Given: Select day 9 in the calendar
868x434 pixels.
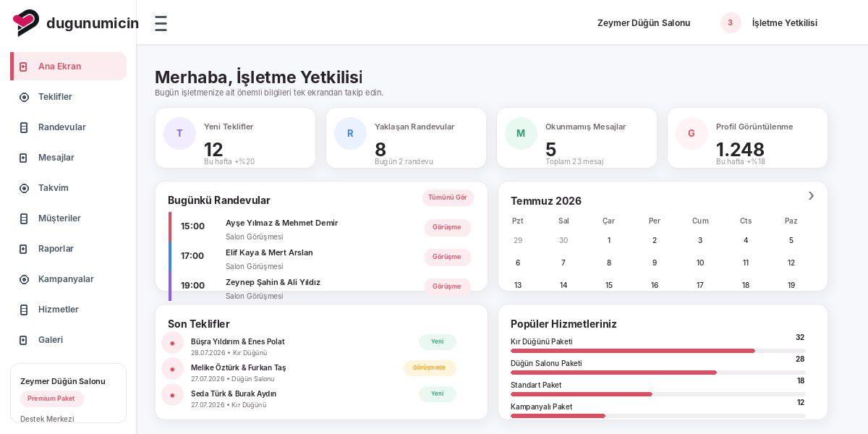Looking at the screenshot, I should tap(655, 263).
